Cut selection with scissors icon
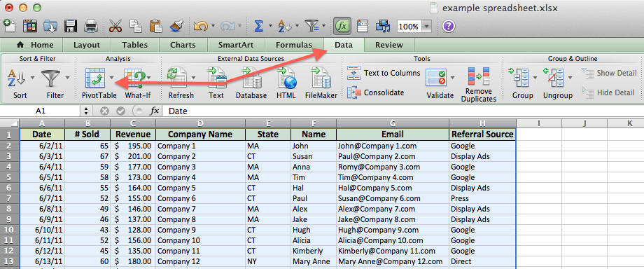The height and width of the screenshot is (269, 644). (115, 27)
